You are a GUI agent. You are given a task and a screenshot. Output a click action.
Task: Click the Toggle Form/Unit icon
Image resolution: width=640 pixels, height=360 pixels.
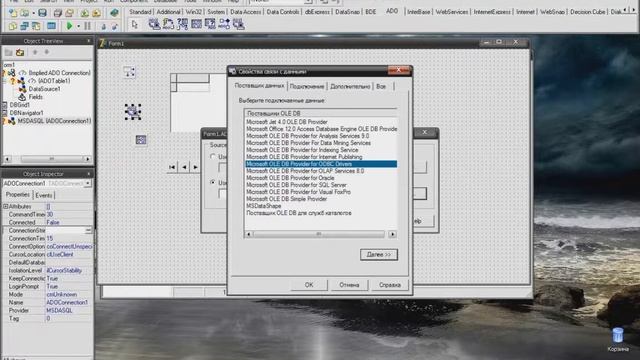(x=36, y=26)
